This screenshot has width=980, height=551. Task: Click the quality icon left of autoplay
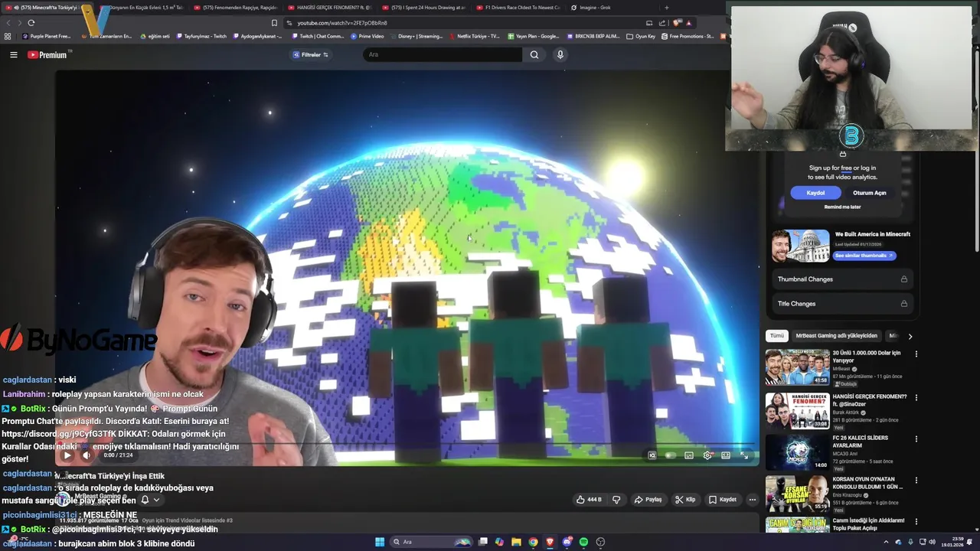(652, 455)
